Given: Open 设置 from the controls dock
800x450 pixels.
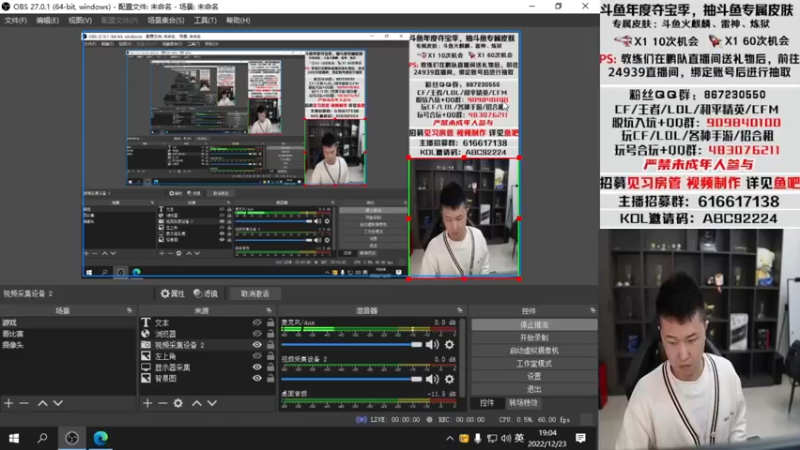Looking at the screenshot, I should coord(534,376).
